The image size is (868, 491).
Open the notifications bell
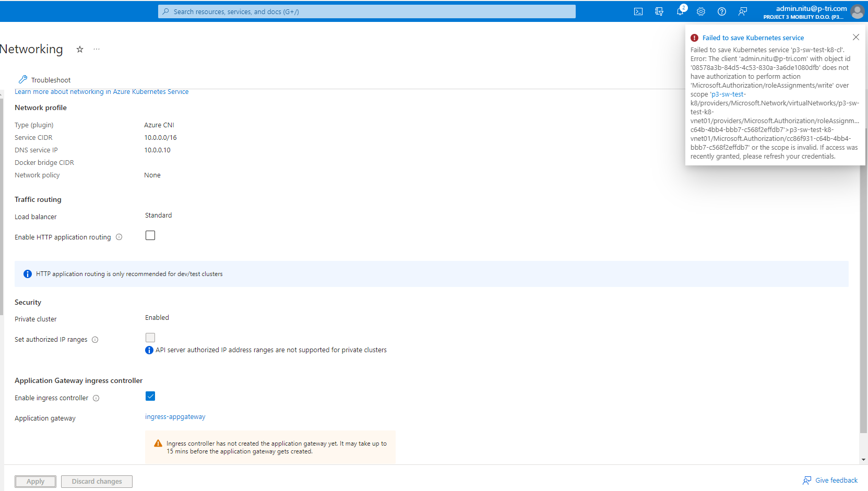pos(680,11)
